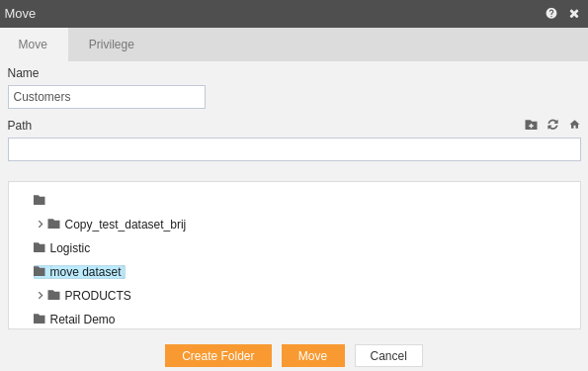The width and height of the screenshot is (588, 371).
Task: Expand the PRODUCTS folder chevron
Action: click(41, 296)
